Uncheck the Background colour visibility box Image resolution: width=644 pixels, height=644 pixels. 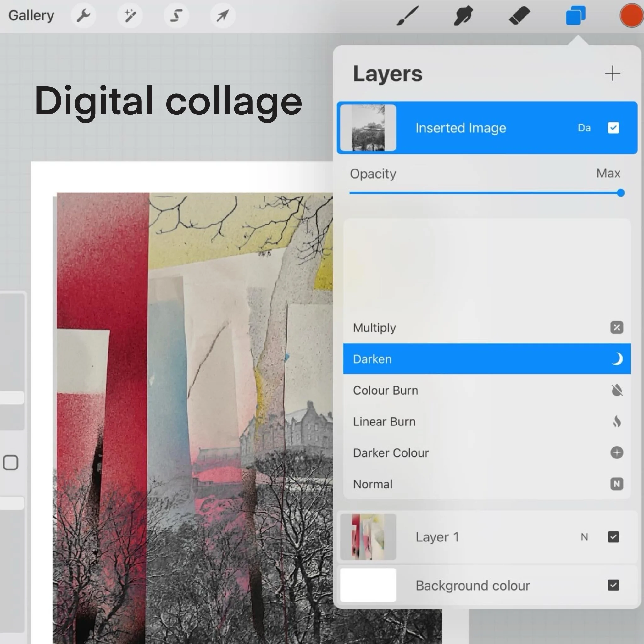click(613, 585)
